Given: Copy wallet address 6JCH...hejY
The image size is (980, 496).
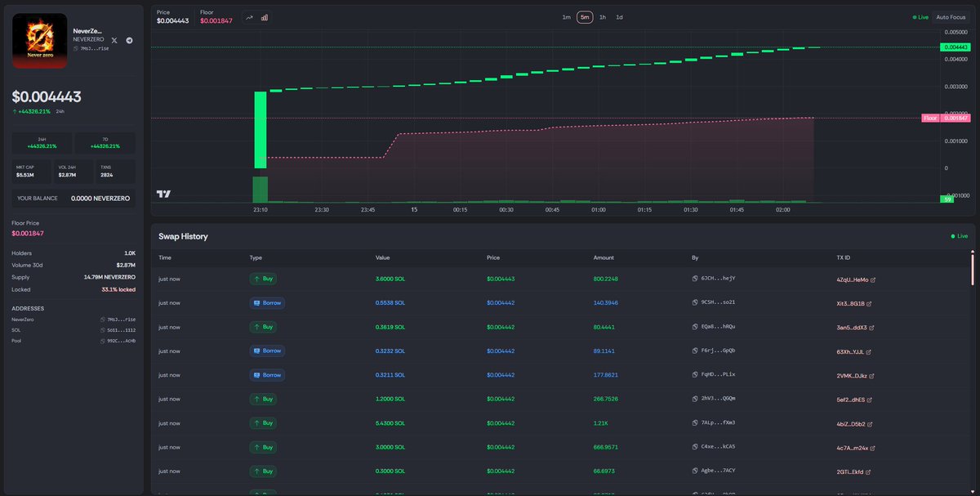Looking at the screenshot, I should pyautogui.click(x=694, y=279).
